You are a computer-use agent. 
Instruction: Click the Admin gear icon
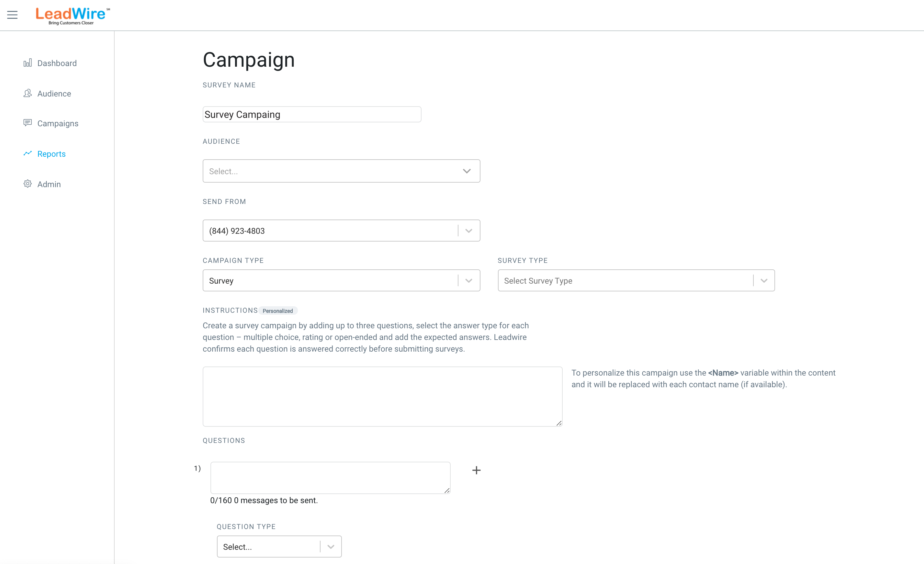point(28,184)
